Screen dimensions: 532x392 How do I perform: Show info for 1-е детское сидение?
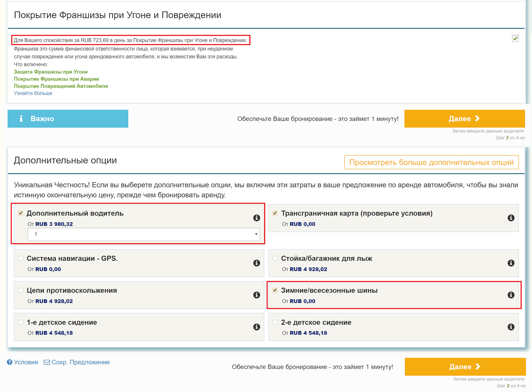(x=257, y=327)
